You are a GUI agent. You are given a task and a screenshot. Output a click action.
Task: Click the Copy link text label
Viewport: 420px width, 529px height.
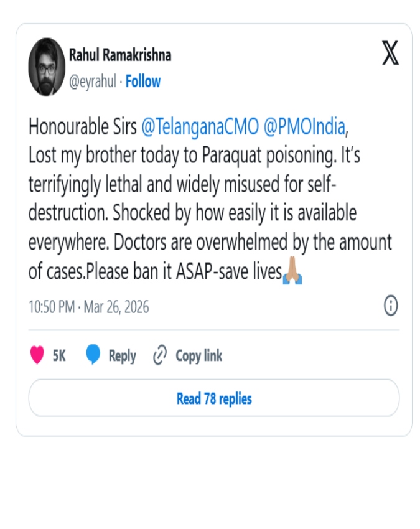198,356
